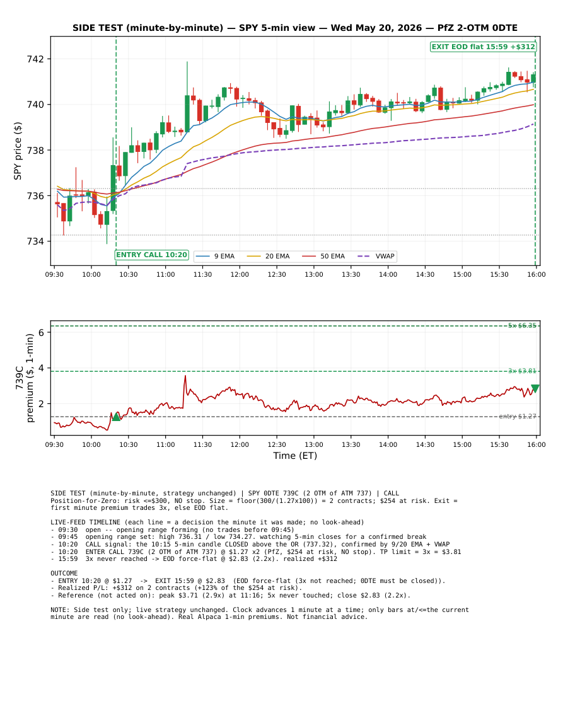Click the 11:00 tick under the SPY price chart
This screenshot has height=728, width=563.
165,274
